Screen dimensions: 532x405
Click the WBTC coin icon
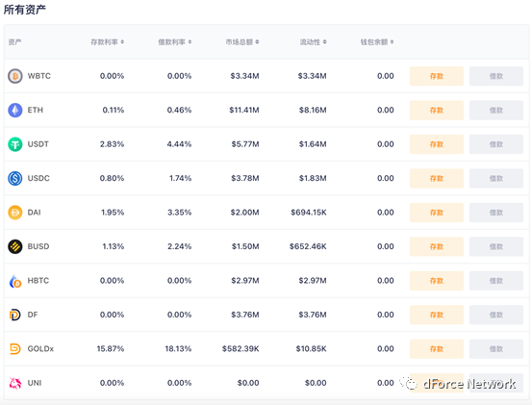(15, 76)
